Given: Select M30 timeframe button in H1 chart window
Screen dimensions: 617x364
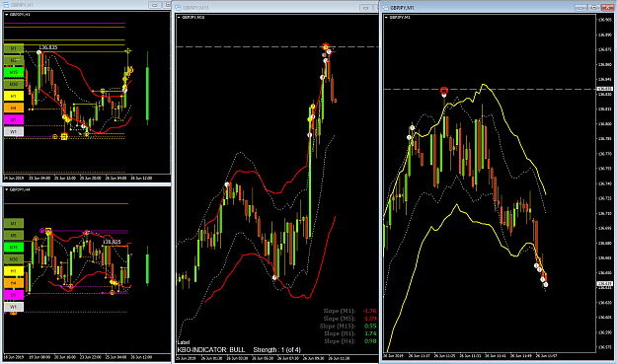Looking at the screenshot, I should point(14,84).
